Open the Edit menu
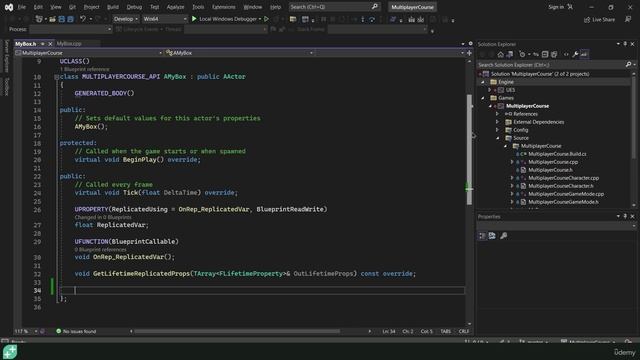The width and height of the screenshot is (640, 360). 38,7
